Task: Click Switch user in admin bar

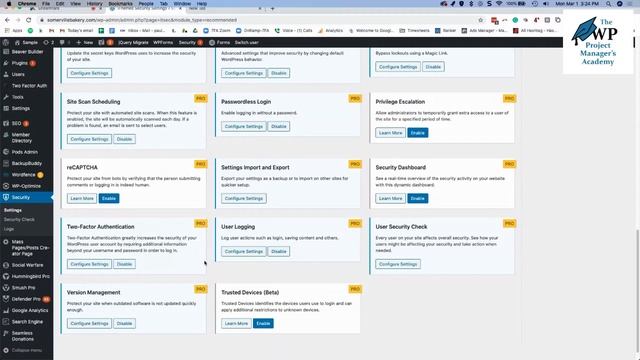Action: tap(247, 42)
